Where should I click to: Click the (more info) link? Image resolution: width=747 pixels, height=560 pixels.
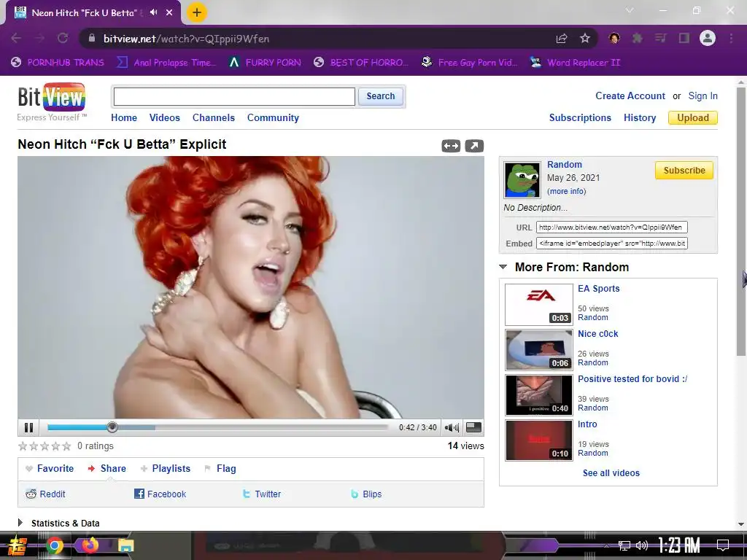[x=566, y=191]
